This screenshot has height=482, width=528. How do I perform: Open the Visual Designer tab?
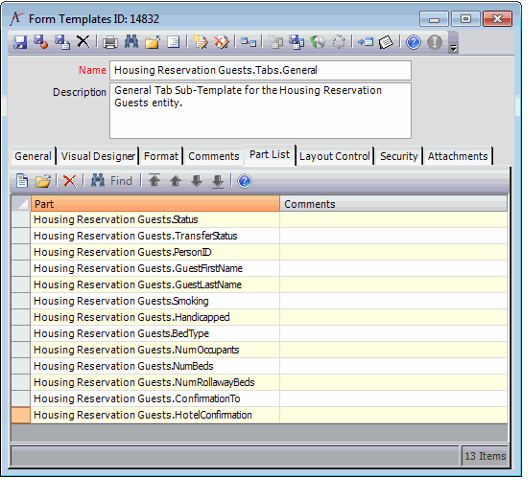click(x=98, y=156)
